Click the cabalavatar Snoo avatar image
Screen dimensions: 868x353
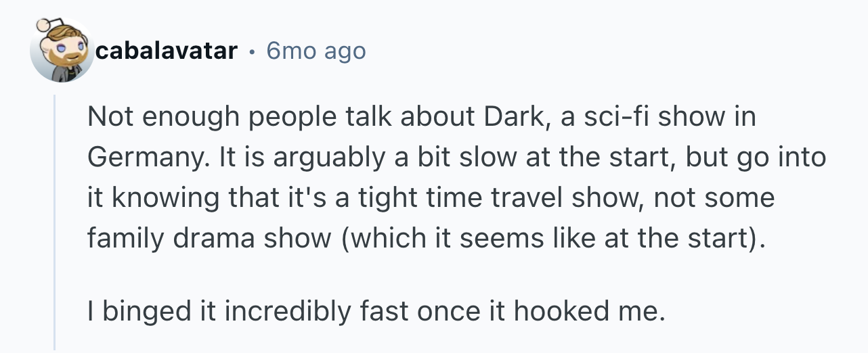[x=61, y=52]
